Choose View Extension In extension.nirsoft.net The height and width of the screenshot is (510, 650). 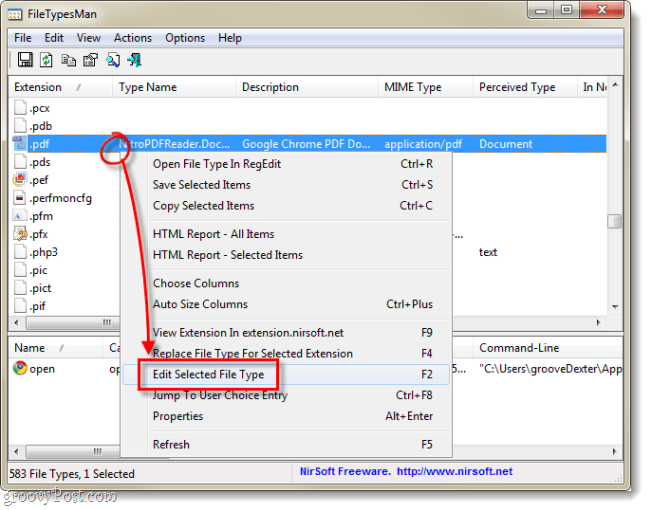pos(286,333)
